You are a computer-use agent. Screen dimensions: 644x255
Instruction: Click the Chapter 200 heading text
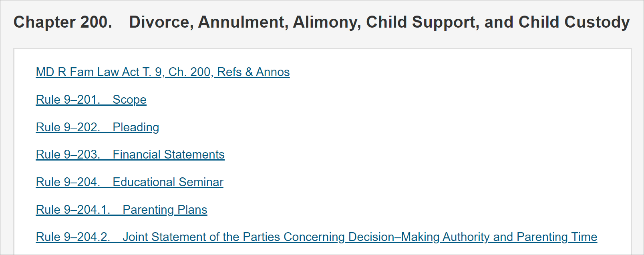[321, 22]
